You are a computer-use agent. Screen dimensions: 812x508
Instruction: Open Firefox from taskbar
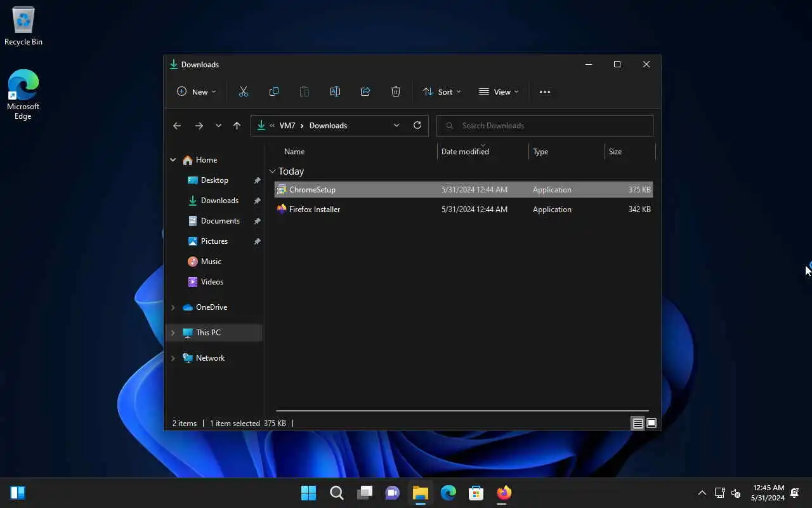pyautogui.click(x=504, y=493)
